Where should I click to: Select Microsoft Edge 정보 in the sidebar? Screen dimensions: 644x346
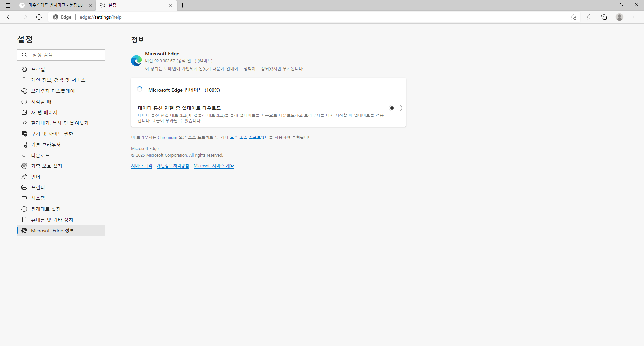[52, 230]
